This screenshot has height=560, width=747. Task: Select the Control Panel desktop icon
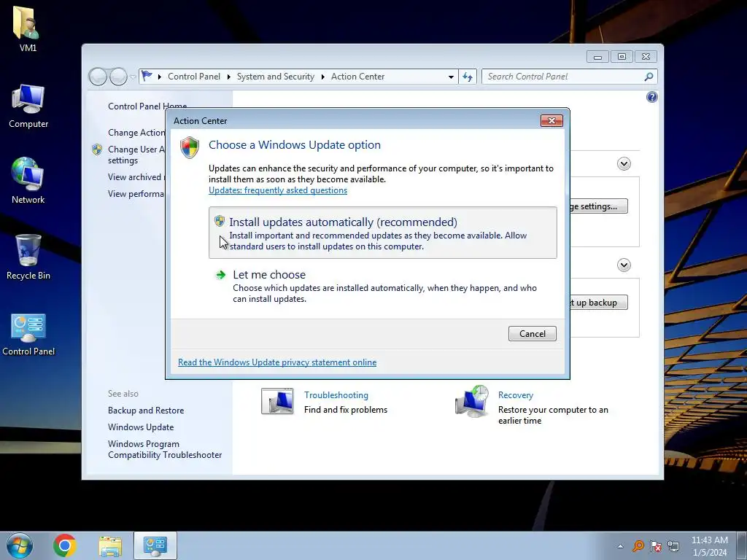click(28, 334)
